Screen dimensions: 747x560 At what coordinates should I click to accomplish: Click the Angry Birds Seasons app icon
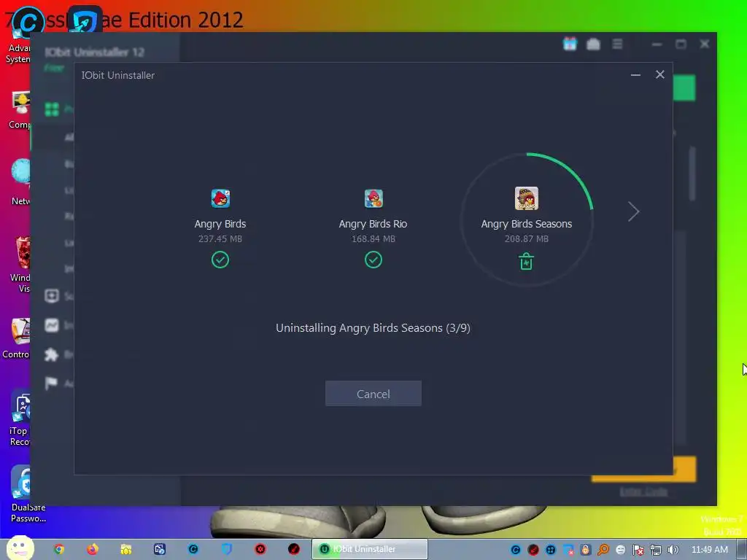(x=527, y=198)
